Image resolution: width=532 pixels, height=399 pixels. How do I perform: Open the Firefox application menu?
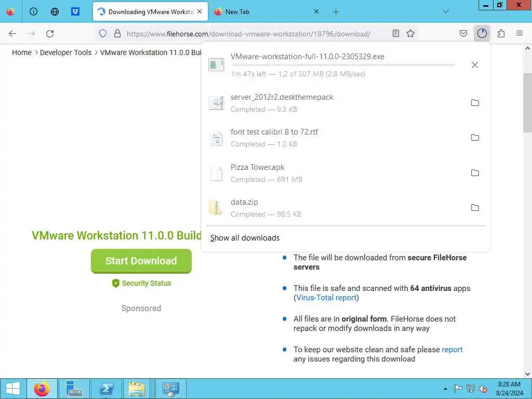(520, 33)
